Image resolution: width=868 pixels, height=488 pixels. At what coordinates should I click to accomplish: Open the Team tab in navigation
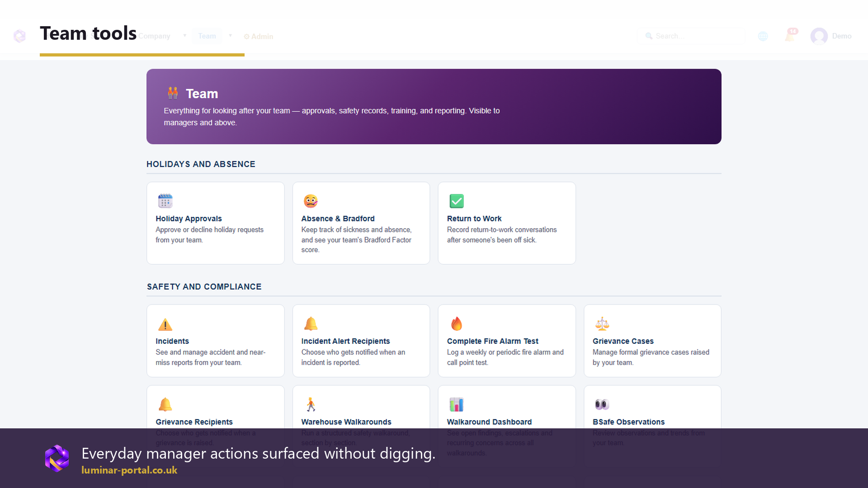click(207, 36)
